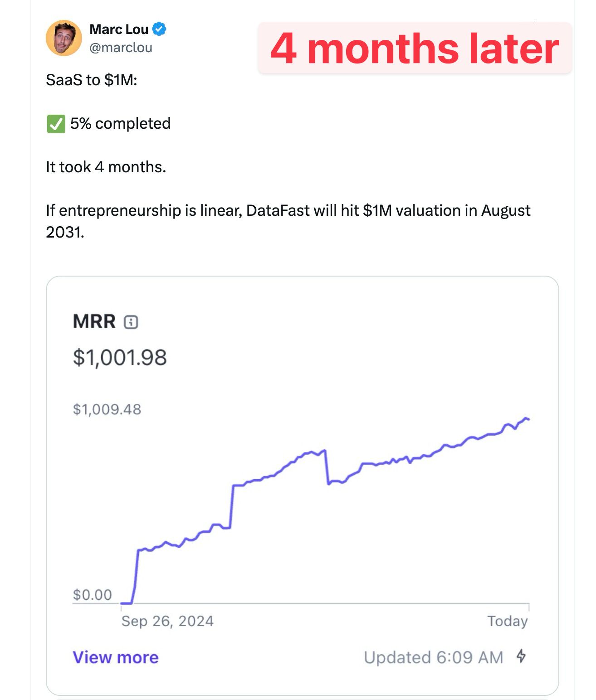Click the "Sep 26, 2024" date label
The width and height of the screenshot is (596, 700).
[167, 621]
